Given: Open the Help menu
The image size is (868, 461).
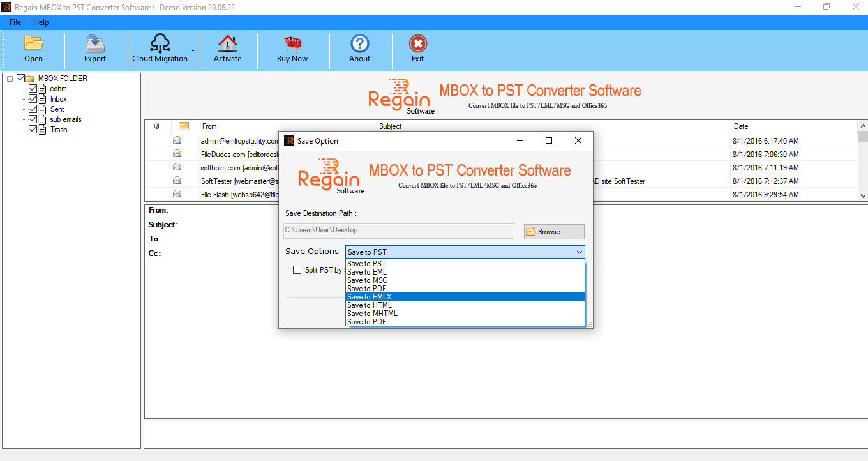Looking at the screenshot, I should pos(41,22).
